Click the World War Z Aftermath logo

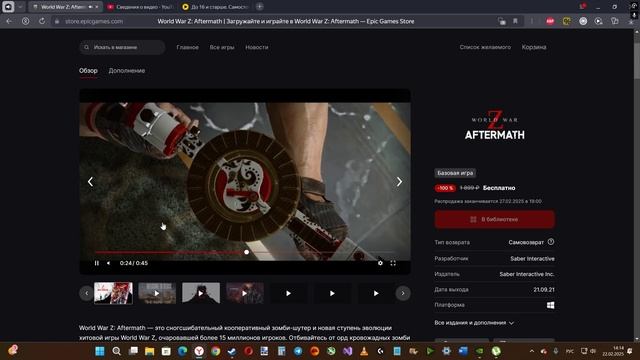pos(494,125)
